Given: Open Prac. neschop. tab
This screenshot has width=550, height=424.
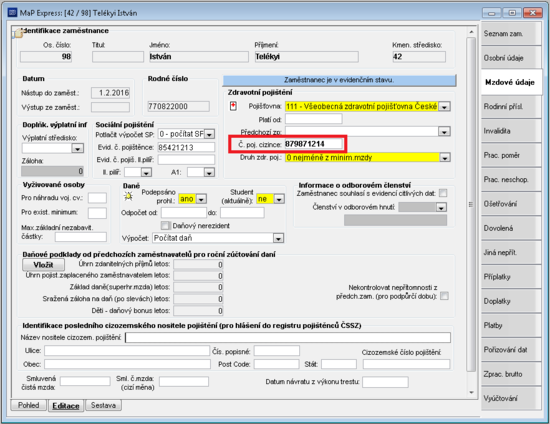Looking at the screenshot, I should (x=510, y=180).
